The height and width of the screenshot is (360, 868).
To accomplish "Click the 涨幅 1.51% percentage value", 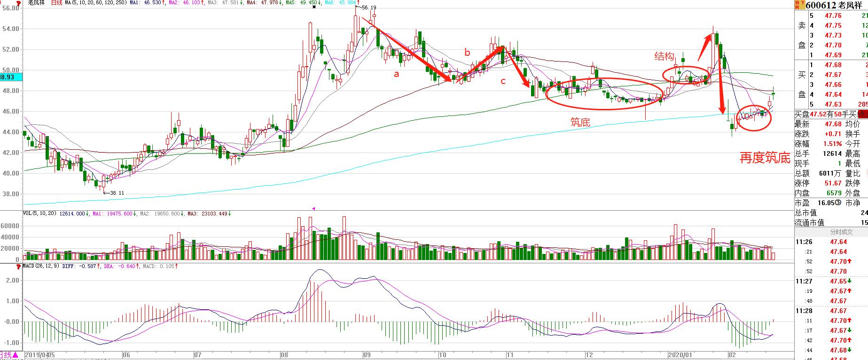I will [832, 144].
